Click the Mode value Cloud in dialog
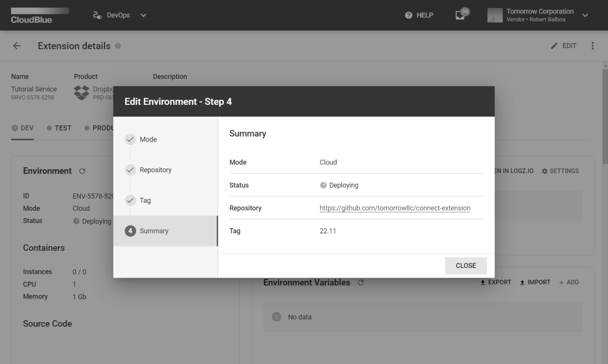Screen dimensions: 608x364 (x=328, y=162)
